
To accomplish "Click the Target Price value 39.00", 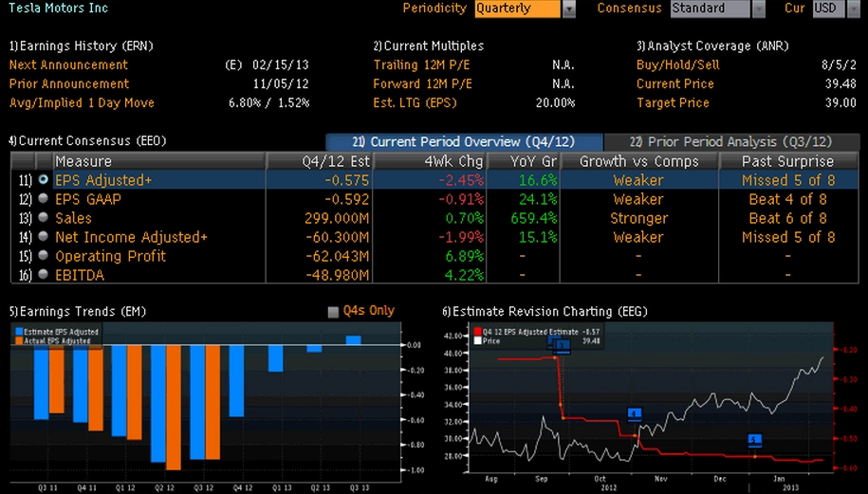I will pyautogui.click(x=840, y=102).
